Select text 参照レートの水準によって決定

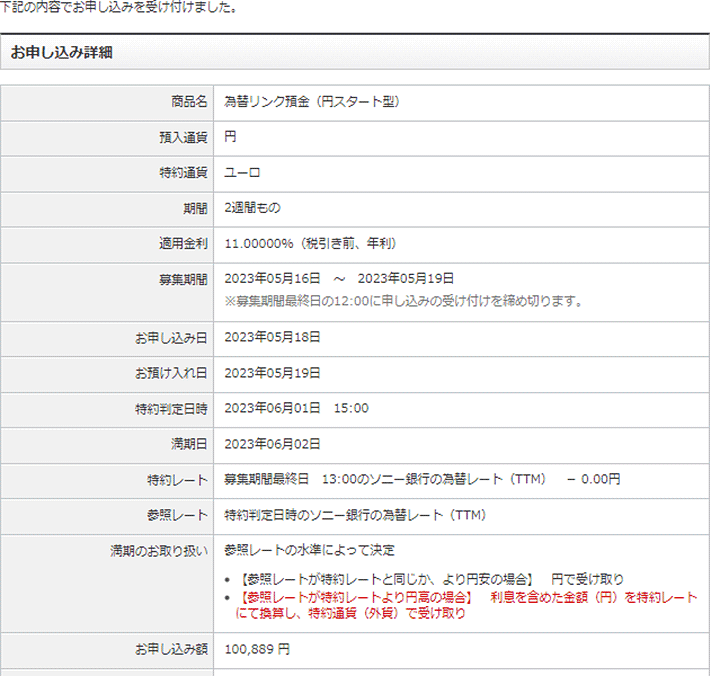(x=310, y=550)
